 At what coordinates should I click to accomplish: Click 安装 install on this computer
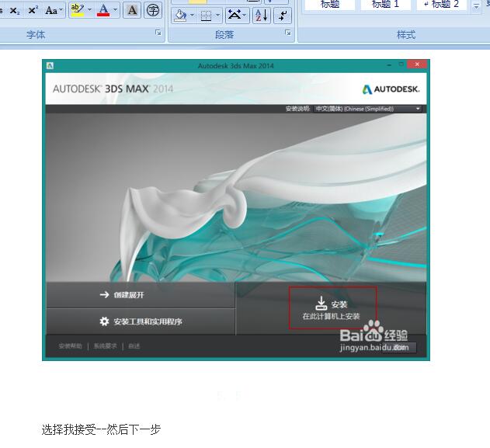pos(332,308)
